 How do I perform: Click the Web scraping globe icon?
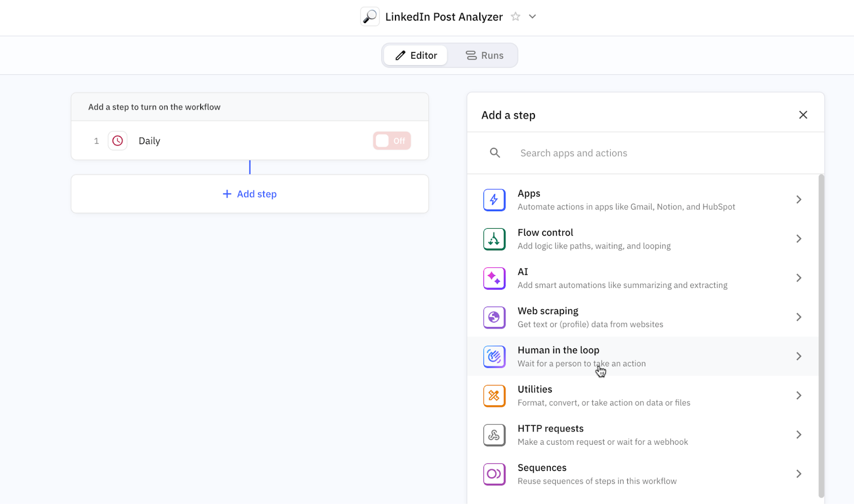tap(494, 317)
